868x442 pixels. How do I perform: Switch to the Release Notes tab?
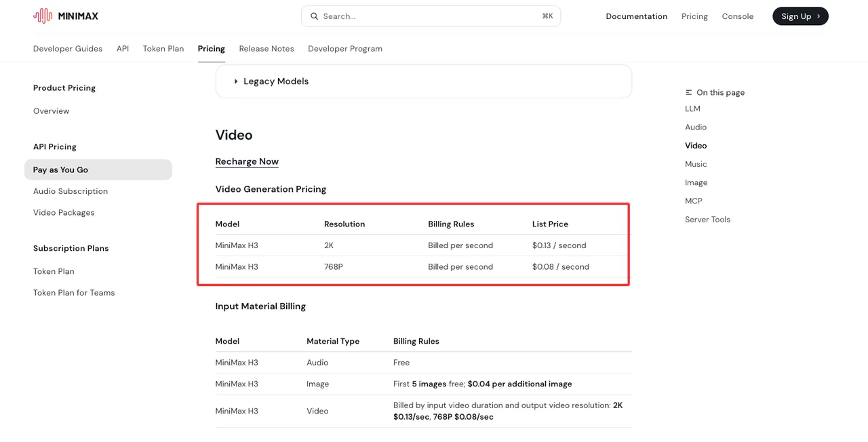pos(267,49)
